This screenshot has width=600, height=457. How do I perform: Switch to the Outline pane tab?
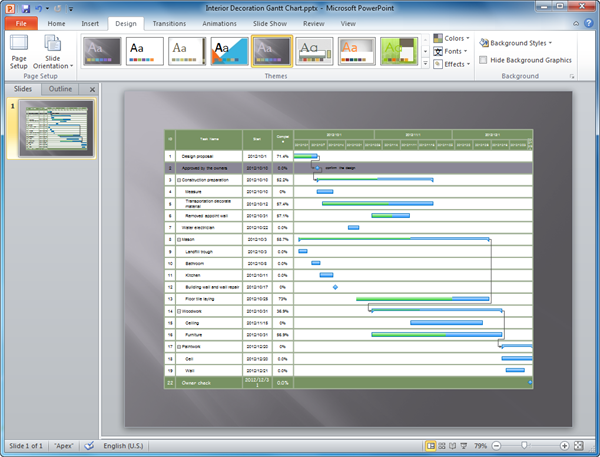pyautogui.click(x=60, y=89)
